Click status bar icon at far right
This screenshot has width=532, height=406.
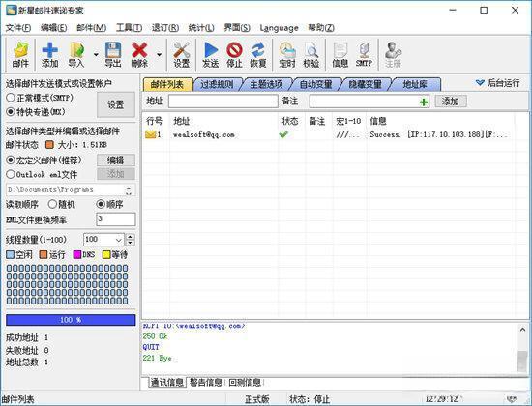pos(512,398)
